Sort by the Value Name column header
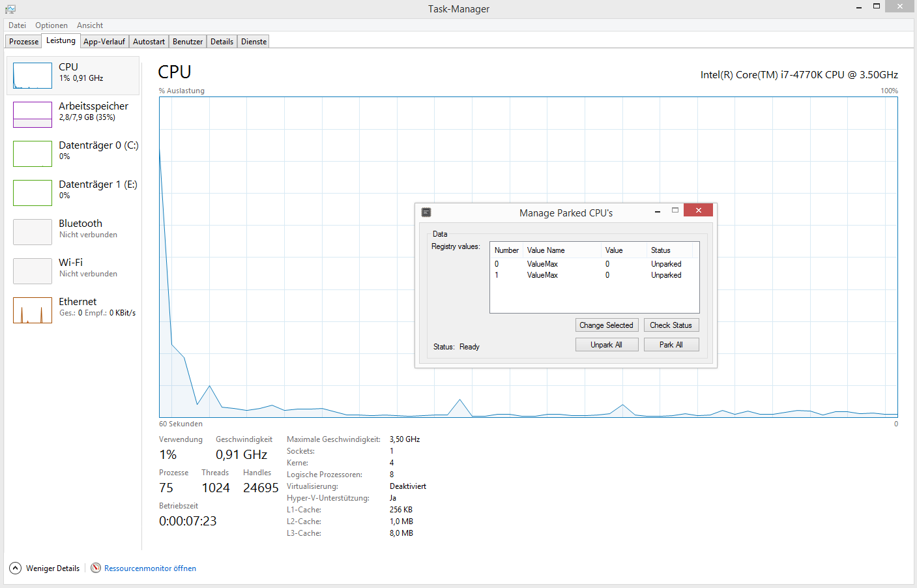Image resolution: width=917 pixels, height=588 pixels. [562, 250]
